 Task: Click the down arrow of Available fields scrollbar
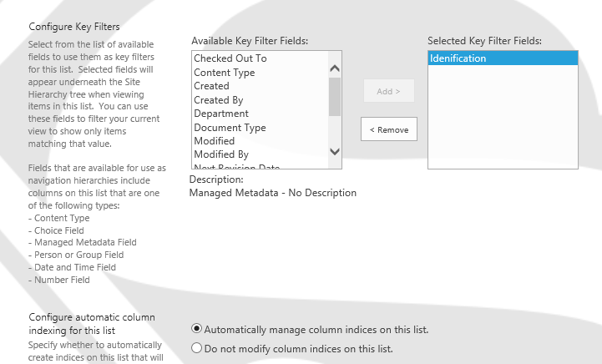click(x=335, y=151)
